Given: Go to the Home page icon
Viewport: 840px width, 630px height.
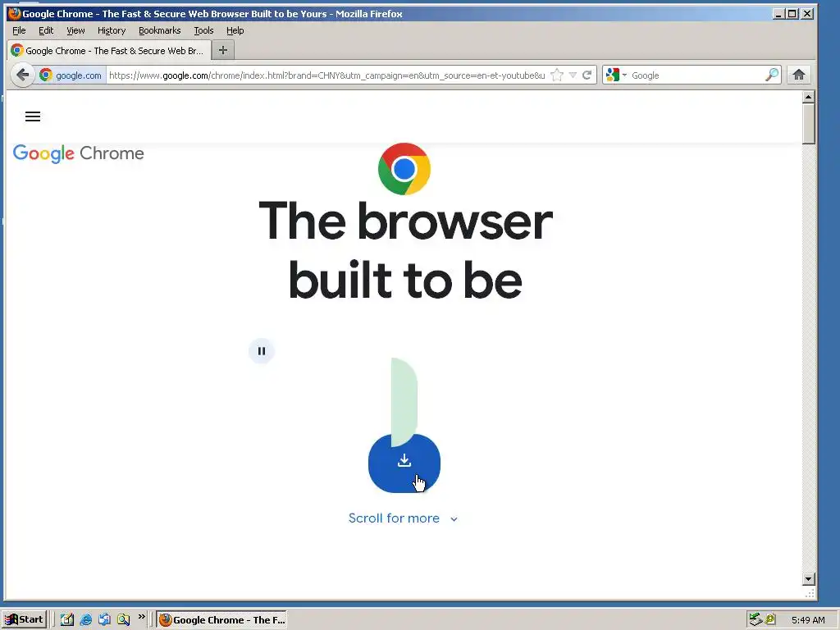Looking at the screenshot, I should (x=799, y=75).
